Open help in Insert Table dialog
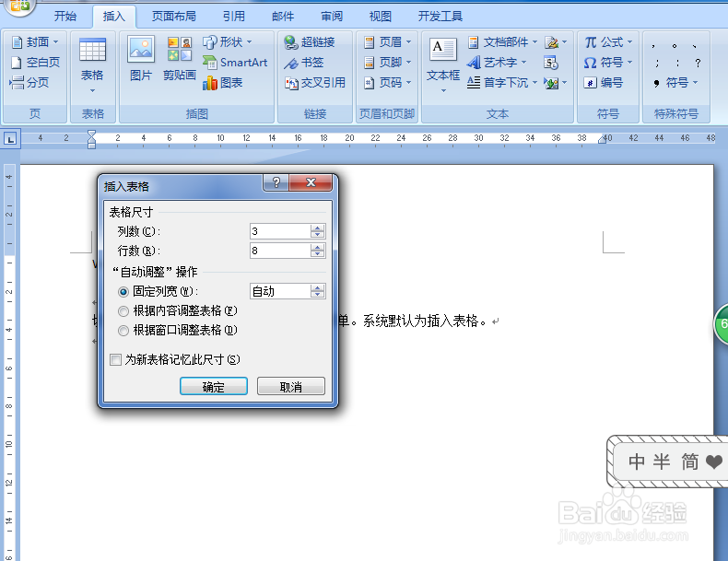728x561 pixels. [276, 182]
